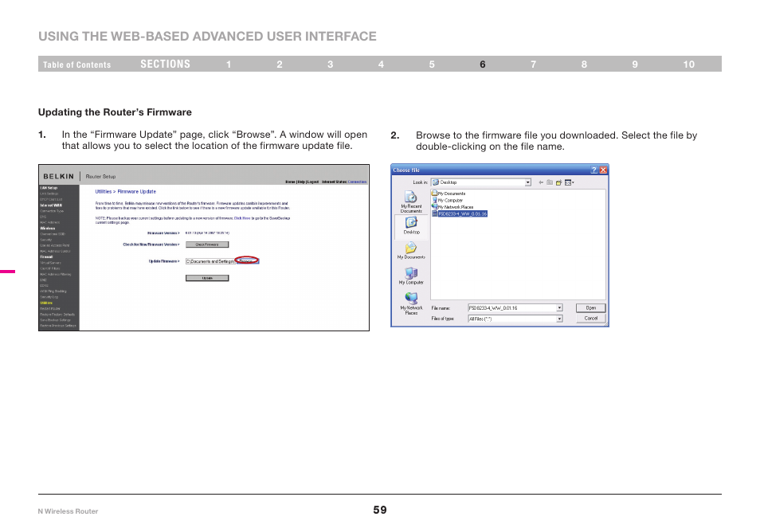Click Cancel in Choose file dialog
This screenshot has height=532, width=760.
pyautogui.click(x=591, y=319)
